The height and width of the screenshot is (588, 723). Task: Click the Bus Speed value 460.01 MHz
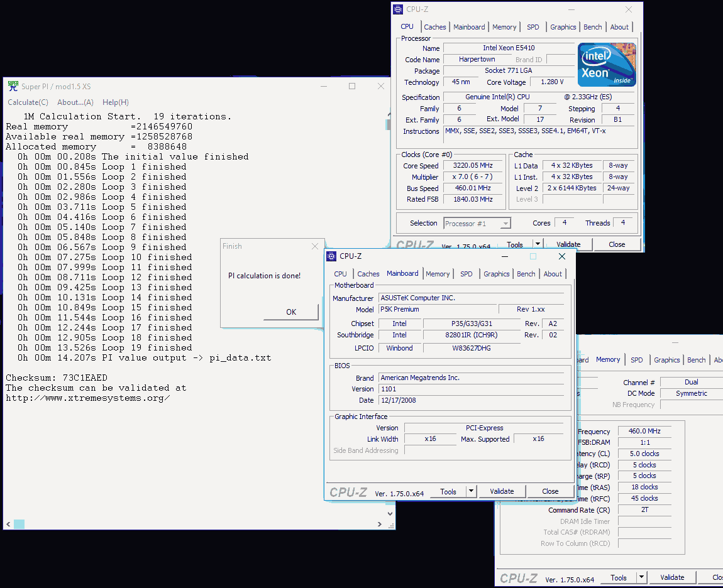pyautogui.click(x=473, y=188)
